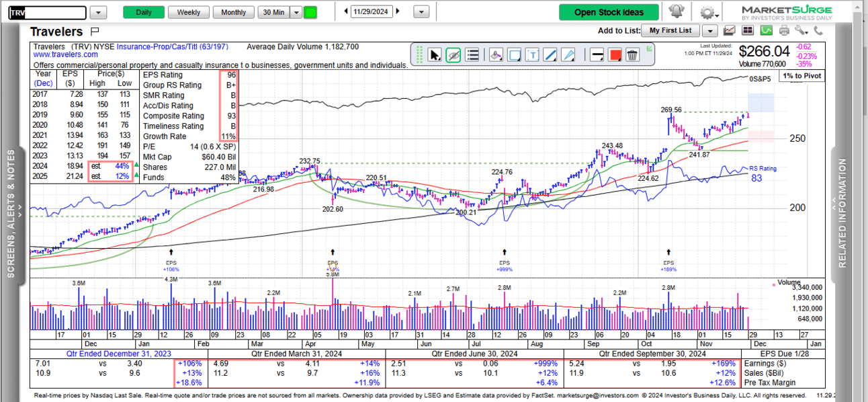Toggle hide drawings eye icon
The height and width of the screenshot is (402, 868).
(x=453, y=55)
